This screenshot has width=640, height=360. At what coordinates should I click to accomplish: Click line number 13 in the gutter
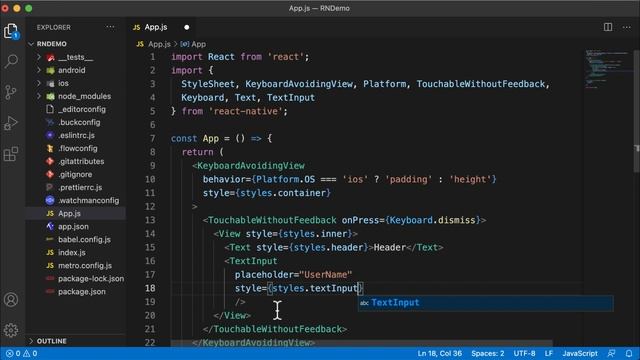point(150,220)
